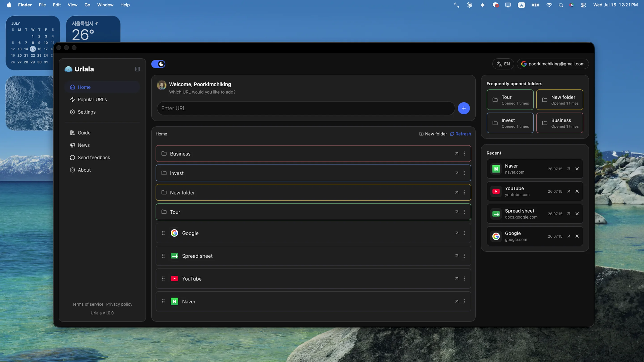Open Business folder in new tab arrow

pyautogui.click(x=457, y=154)
